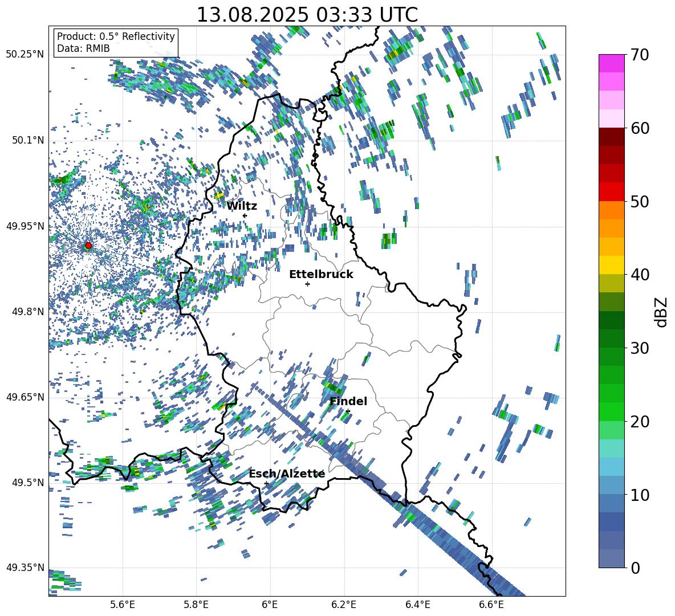The height and width of the screenshot is (616, 675).
Task: Click the 60 colorbar tick label
Action: (640, 128)
